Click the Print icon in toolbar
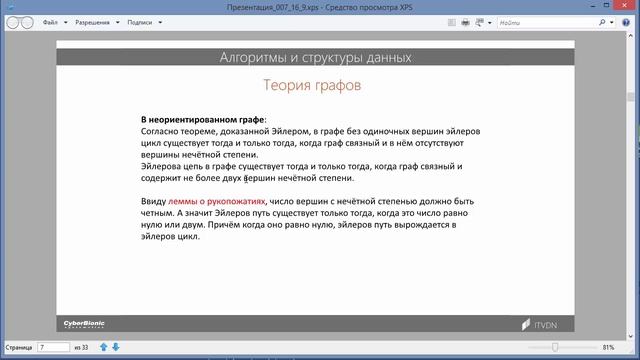Viewport: 640px width, 360px height. 465,22
